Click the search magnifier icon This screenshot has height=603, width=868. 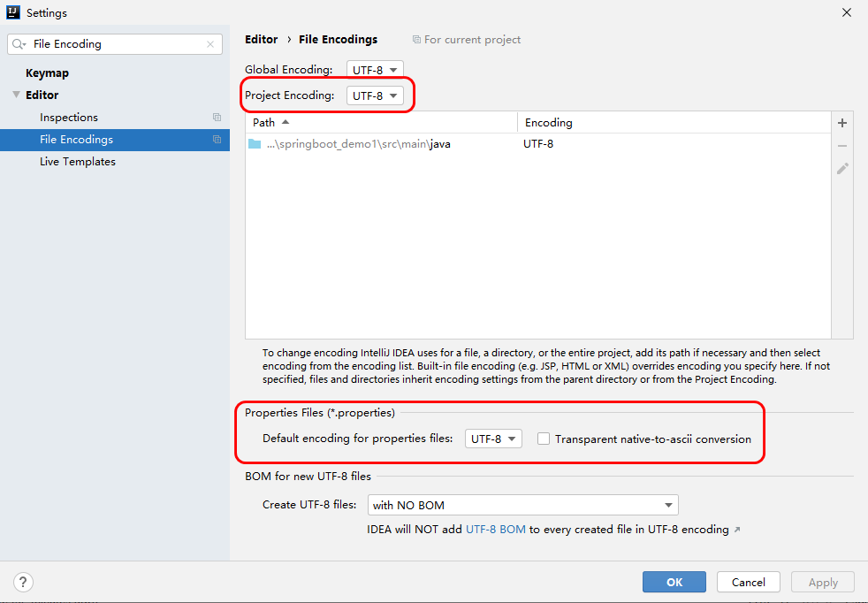coord(19,44)
